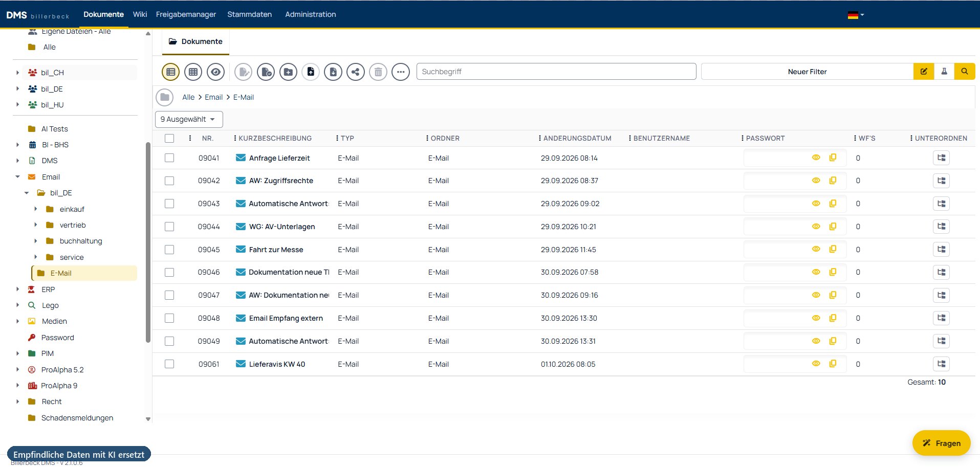Click the share icon in toolbar
Image resolution: width=980 pixels, height=468 pixels.
[356, 72]
